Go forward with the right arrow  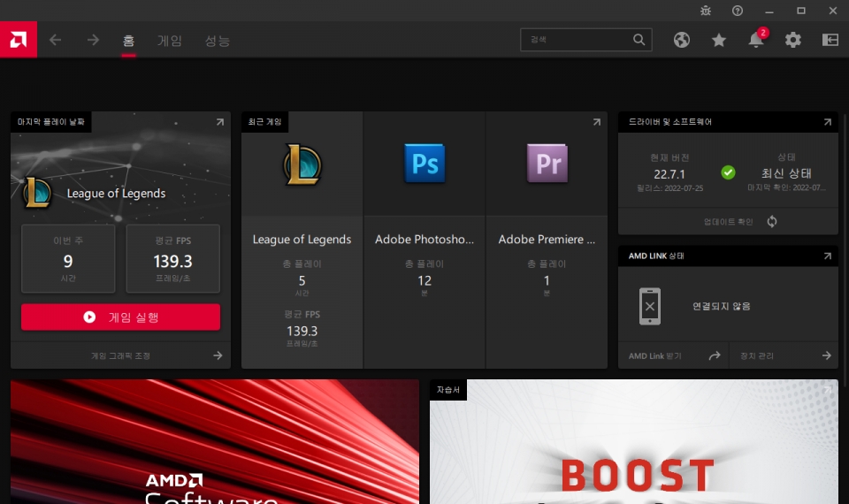[93, 40]
